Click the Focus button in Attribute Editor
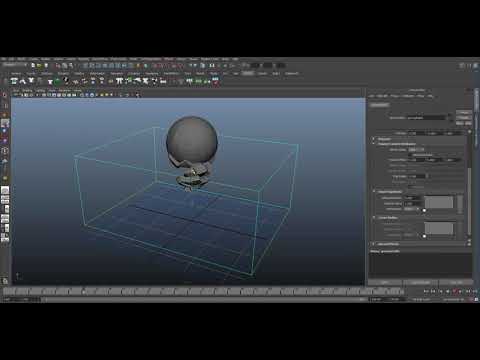Viewport: 480px width, 360px height. (464, 113)
